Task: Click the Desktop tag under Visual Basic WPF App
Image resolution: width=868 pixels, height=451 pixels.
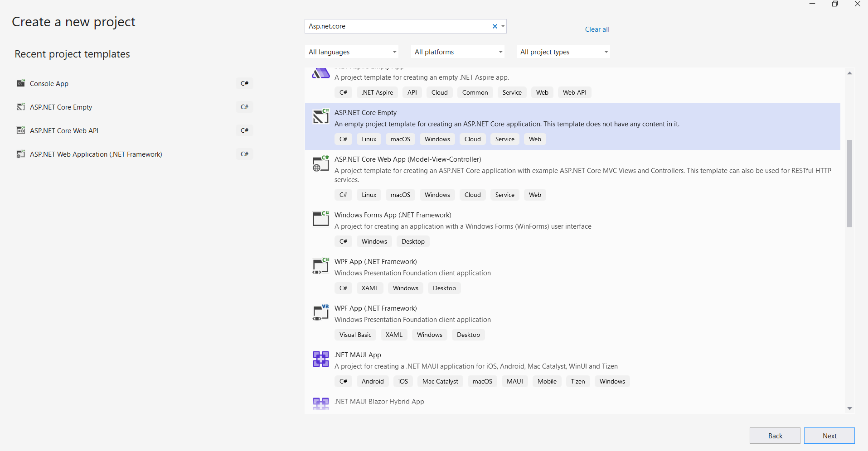Action: click(468, 335)
